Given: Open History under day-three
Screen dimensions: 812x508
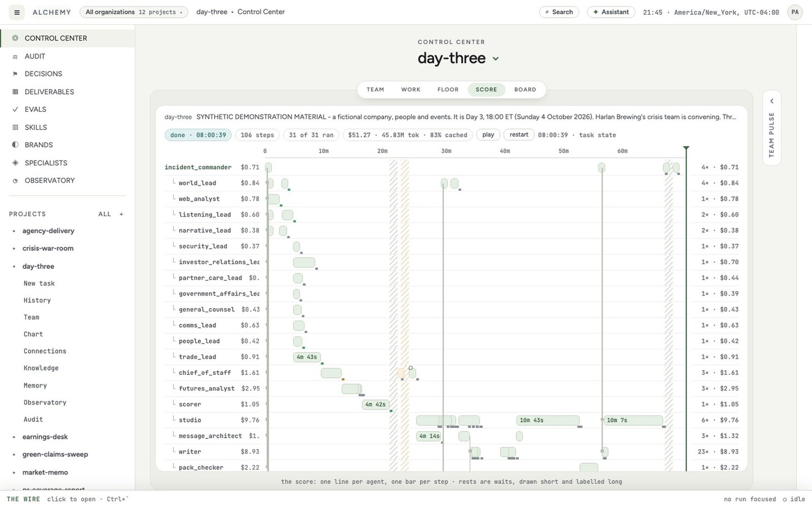Looking at the screenshot, I should (37, 301).
